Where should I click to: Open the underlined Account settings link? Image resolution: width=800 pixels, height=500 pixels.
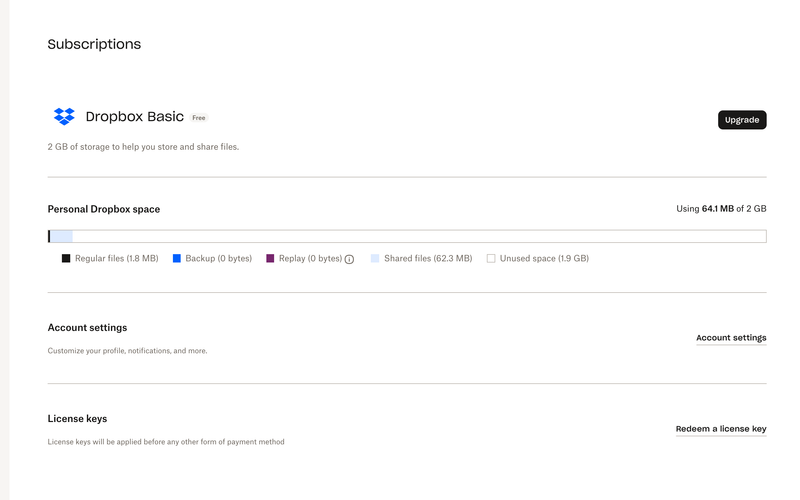click(731, 338)
